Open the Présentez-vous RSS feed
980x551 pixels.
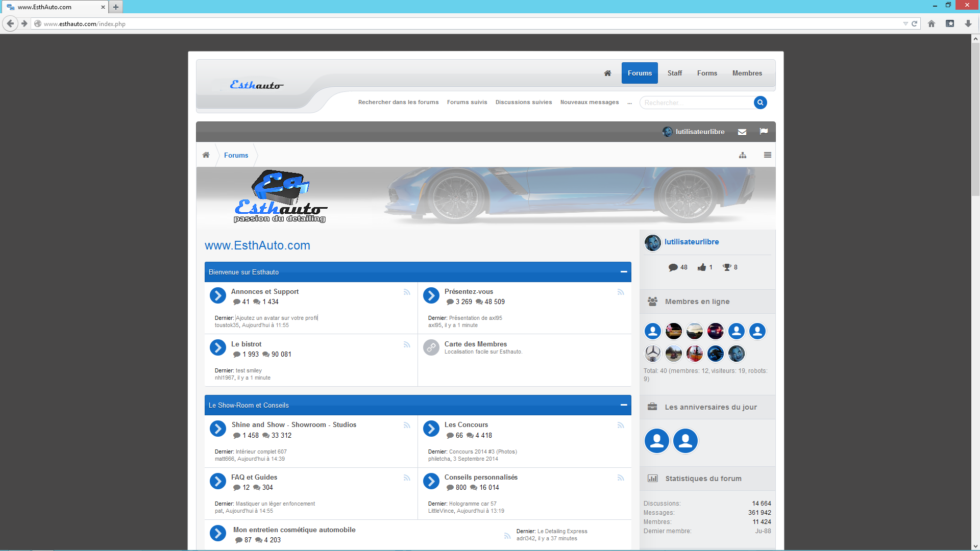click(621, 292)
